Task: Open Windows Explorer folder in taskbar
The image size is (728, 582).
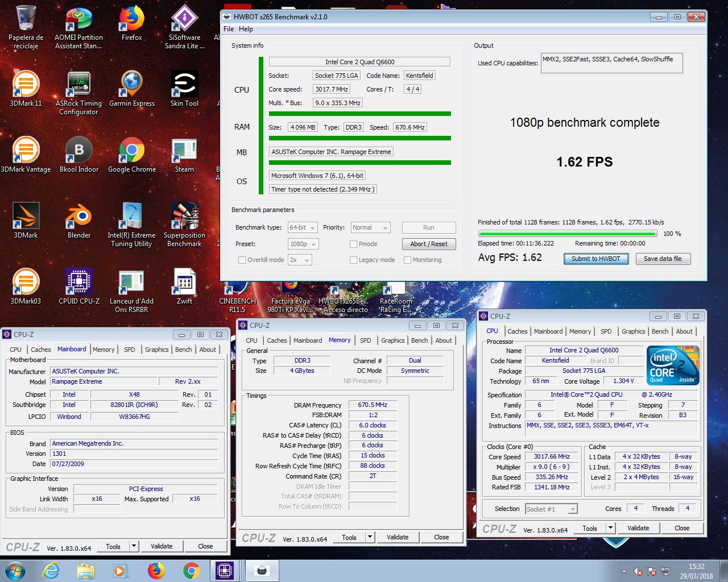Action: (86, 571)
